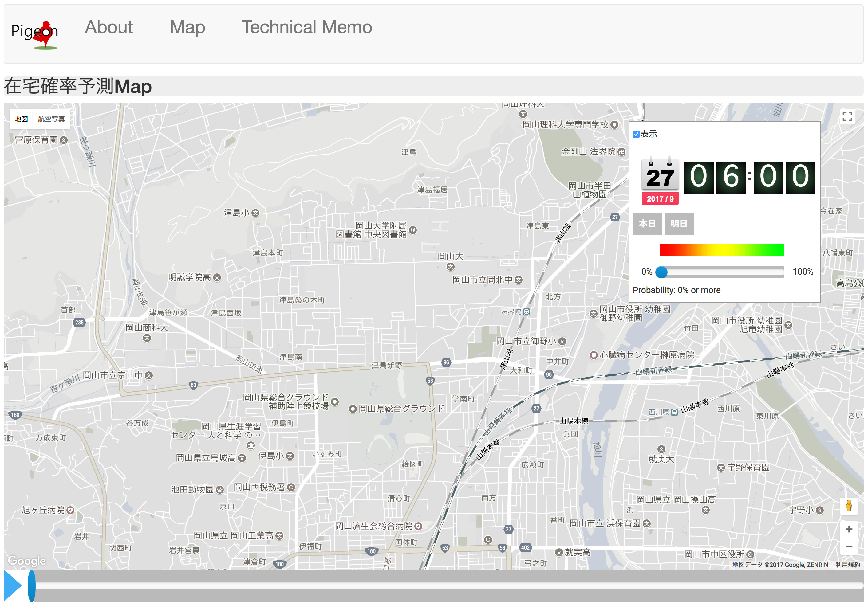Click the 100% slider end label

point(803,272)
